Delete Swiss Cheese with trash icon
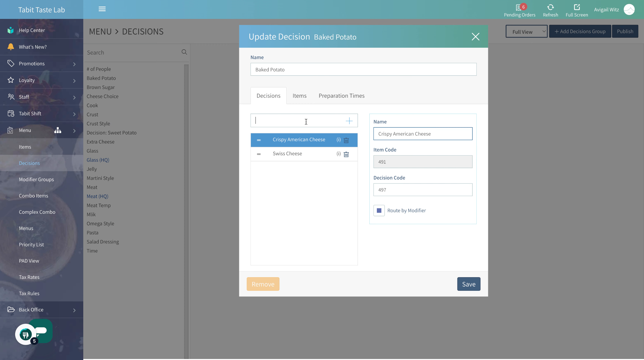Screen dimensions: 644x360 [x=346, y=154]
